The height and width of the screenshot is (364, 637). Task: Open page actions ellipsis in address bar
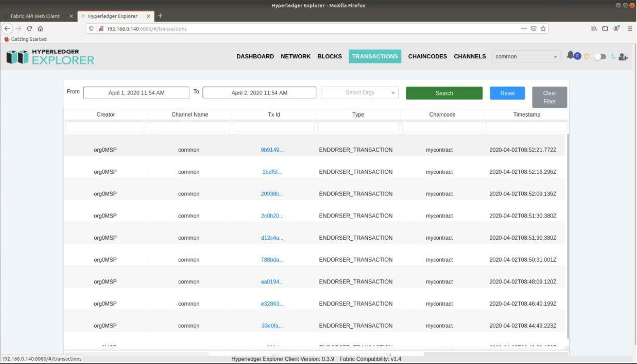pos(524,28)
